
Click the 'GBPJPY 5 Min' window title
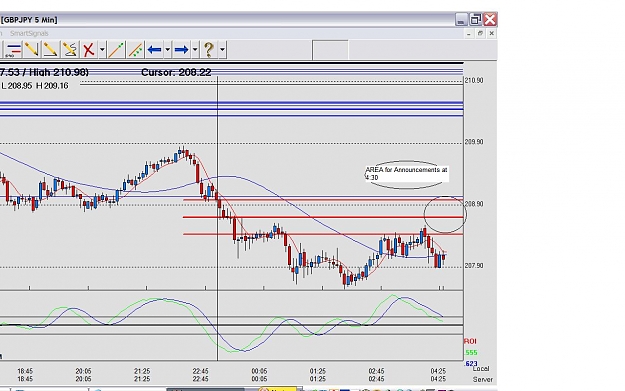pos(29,20)
